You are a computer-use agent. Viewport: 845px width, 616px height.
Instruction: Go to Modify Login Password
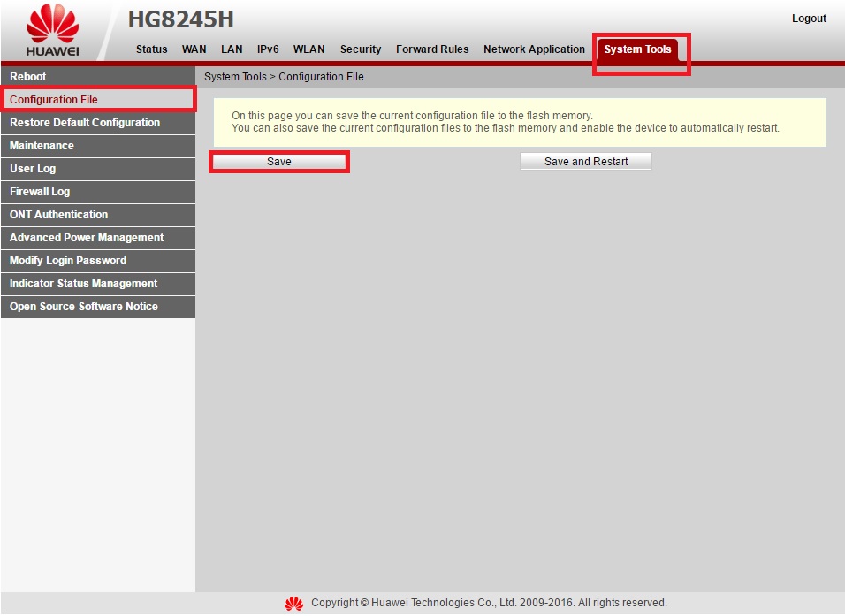98,261
